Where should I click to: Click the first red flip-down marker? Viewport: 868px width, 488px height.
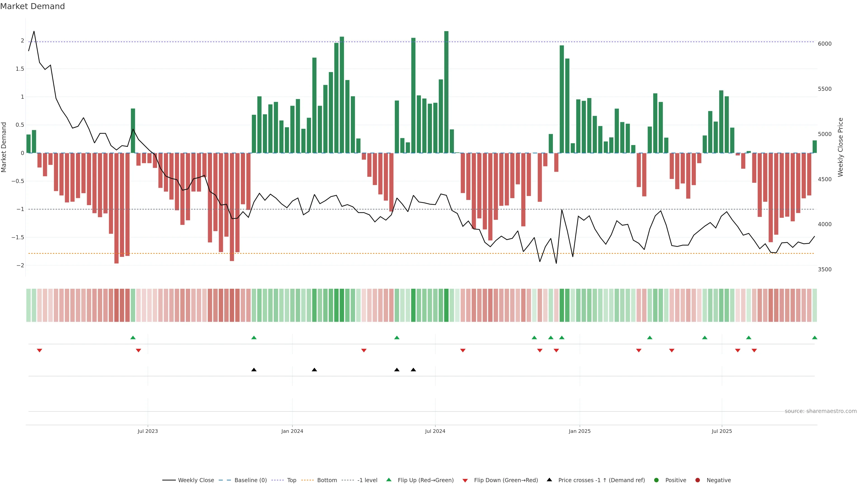coord(39,351)
